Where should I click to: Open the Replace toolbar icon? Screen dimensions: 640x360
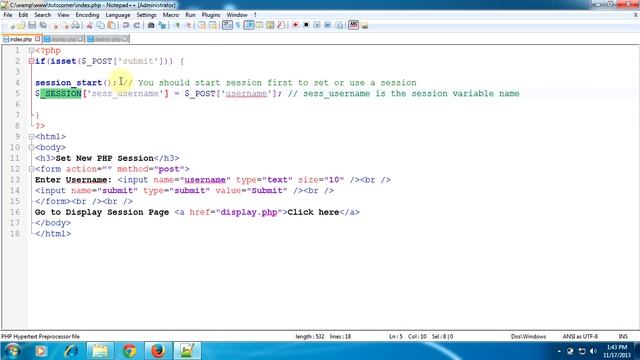pyautogui.click(x=162, y=25)
